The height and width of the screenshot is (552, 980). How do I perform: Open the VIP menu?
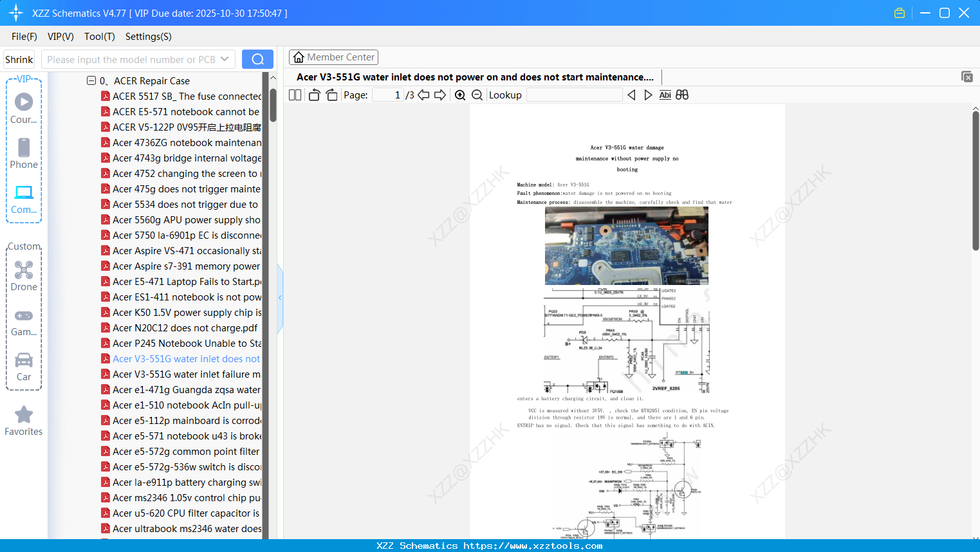point(60,37)
